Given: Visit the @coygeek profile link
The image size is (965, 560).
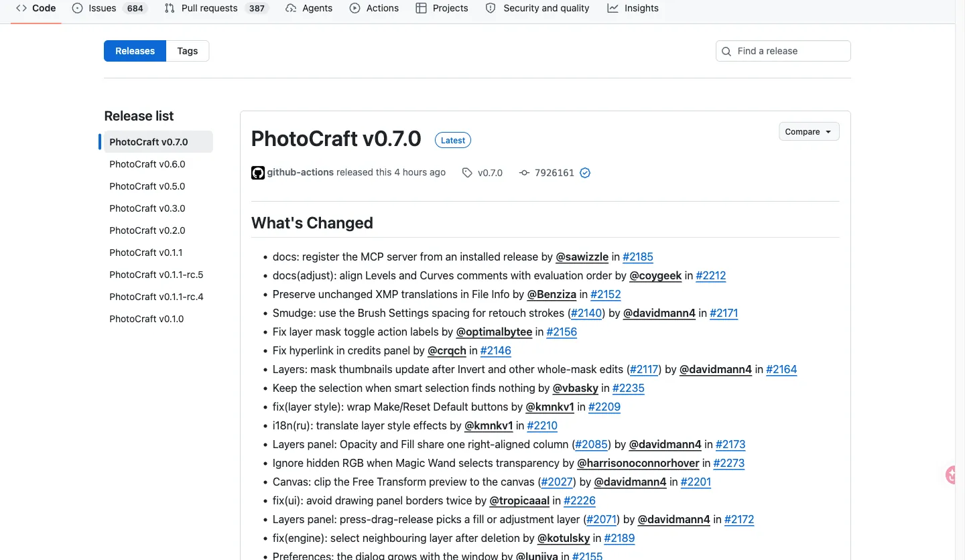Looking at the screenshot, I should (655, 275).
